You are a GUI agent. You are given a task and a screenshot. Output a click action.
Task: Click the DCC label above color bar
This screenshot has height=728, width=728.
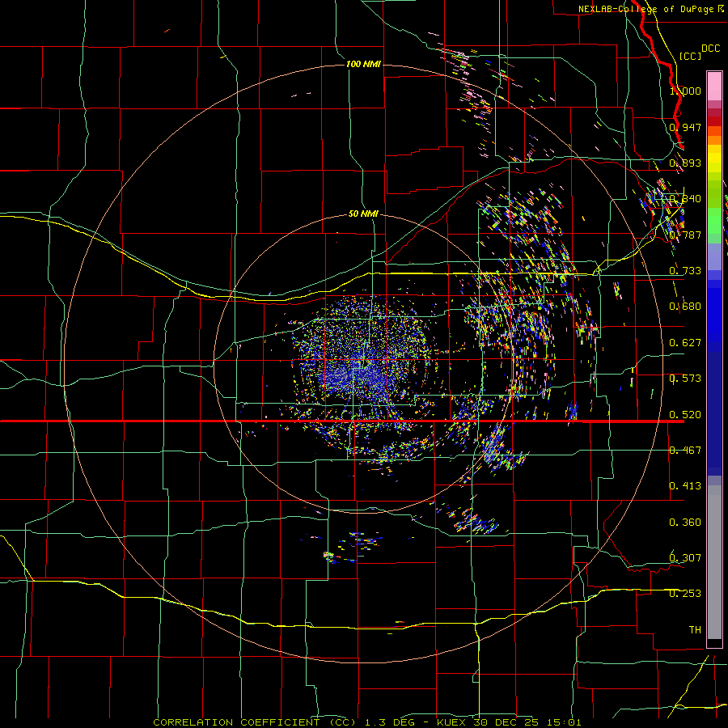pyautogui.click(x=710, y=49)
